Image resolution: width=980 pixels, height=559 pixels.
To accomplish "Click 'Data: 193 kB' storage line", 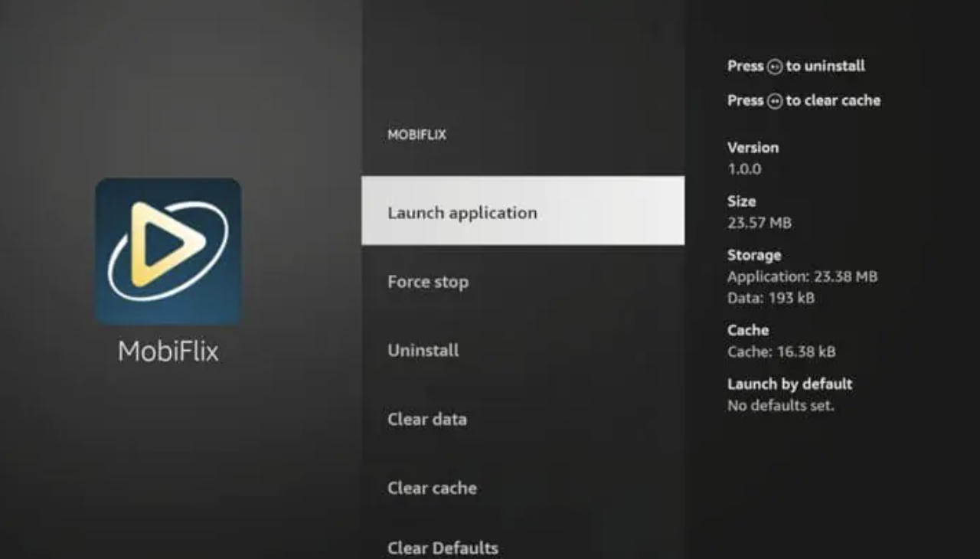I will point(771,298).
